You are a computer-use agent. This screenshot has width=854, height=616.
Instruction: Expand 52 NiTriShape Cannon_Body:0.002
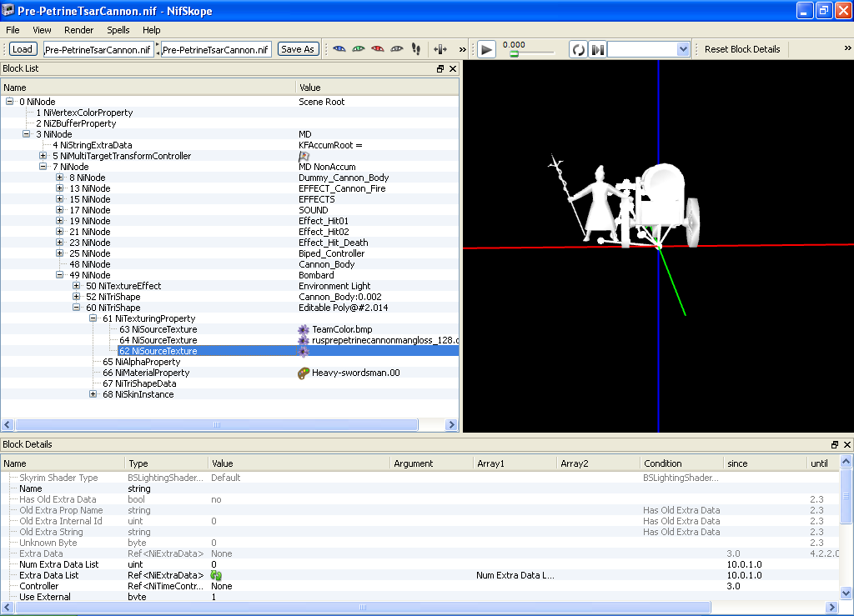click(76, 297)
